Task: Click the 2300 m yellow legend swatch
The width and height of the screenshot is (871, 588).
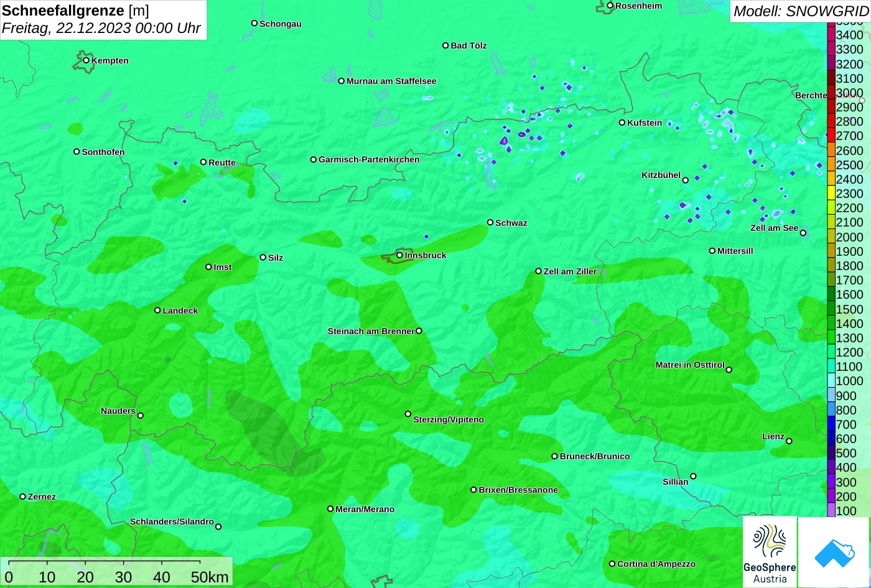Action: (x=831, y=193)
